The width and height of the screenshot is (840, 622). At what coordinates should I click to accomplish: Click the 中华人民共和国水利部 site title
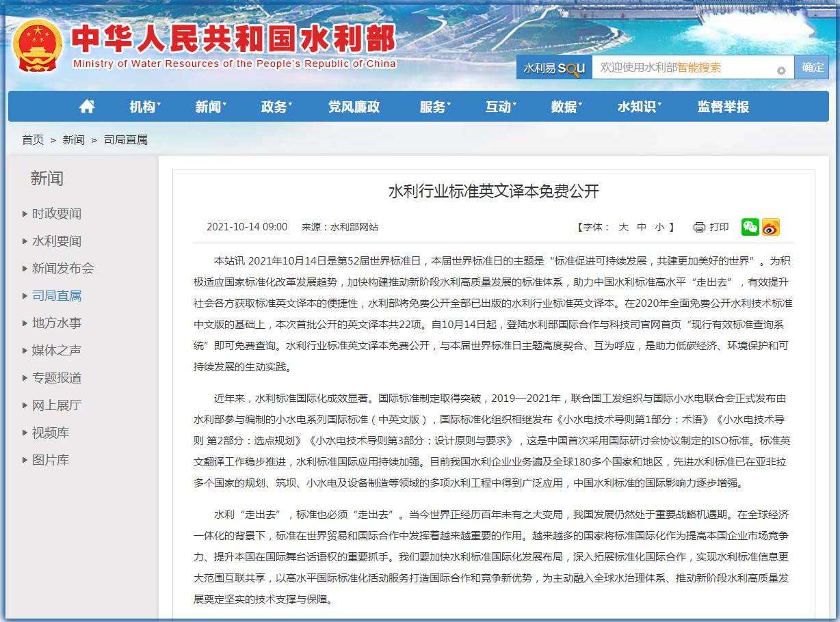(234, 38)
